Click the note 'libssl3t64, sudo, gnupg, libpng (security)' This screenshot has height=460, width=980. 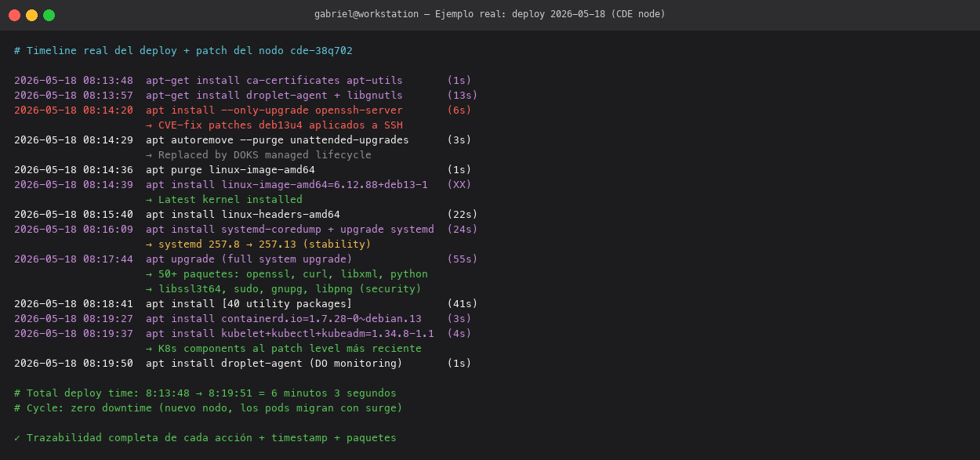tap(284, 289)
